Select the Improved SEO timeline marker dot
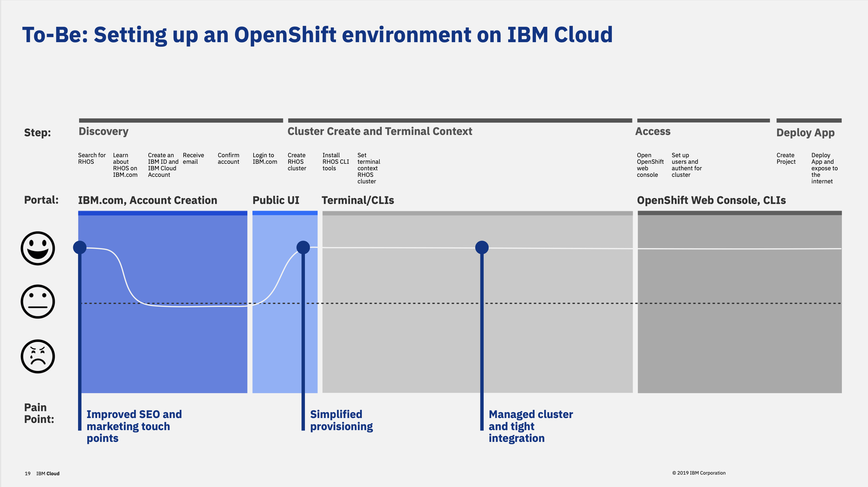This screenshot has width=868, height=487. pos(80,247)
